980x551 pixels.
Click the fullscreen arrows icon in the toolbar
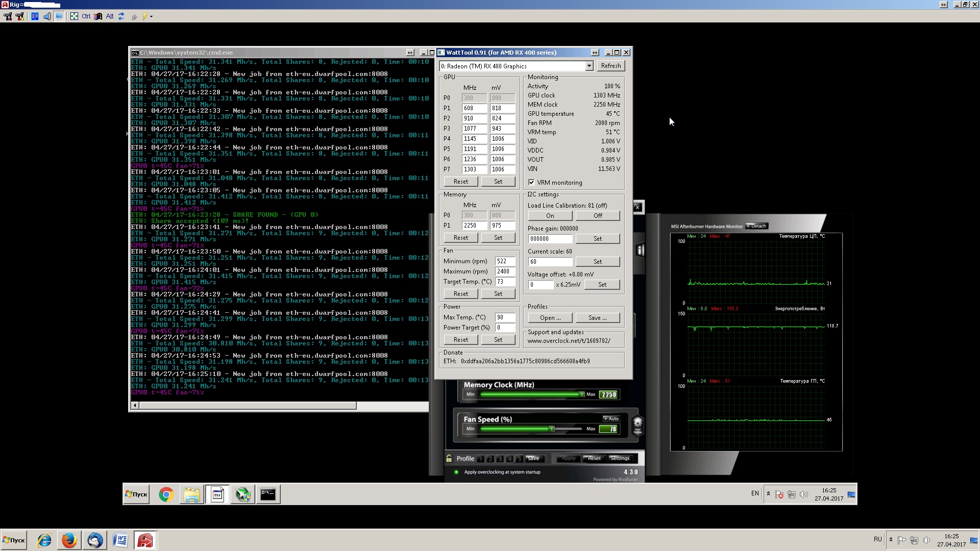point(74,16)
